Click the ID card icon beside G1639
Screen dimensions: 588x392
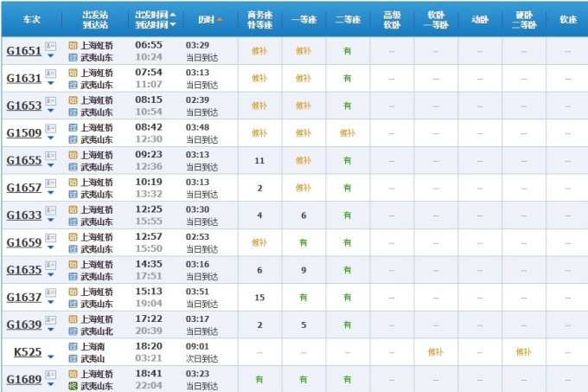point(51,320)
